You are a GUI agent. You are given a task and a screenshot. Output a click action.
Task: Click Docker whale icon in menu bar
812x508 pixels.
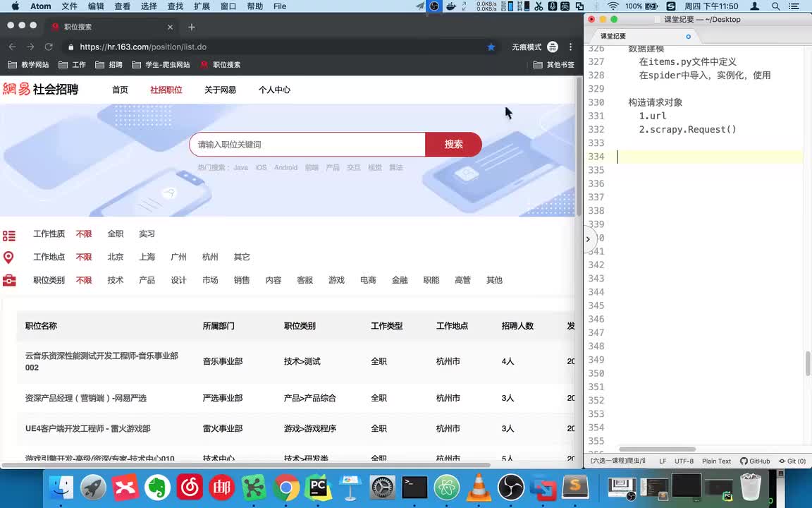point(450,6)
